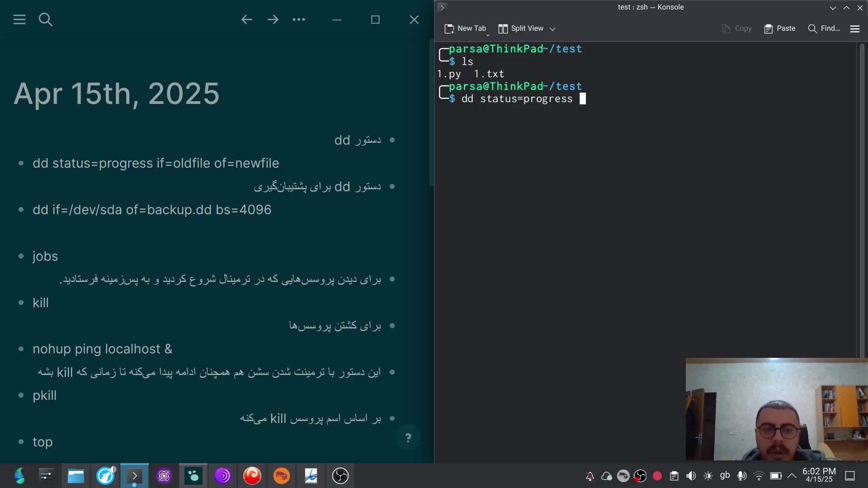Screen dimensions: 868x488
Task: Open the help question mark button
Action: click(408, 437)
